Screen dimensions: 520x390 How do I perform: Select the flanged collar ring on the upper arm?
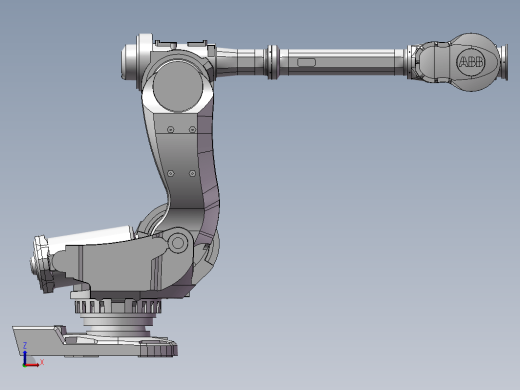click(273, 62)
